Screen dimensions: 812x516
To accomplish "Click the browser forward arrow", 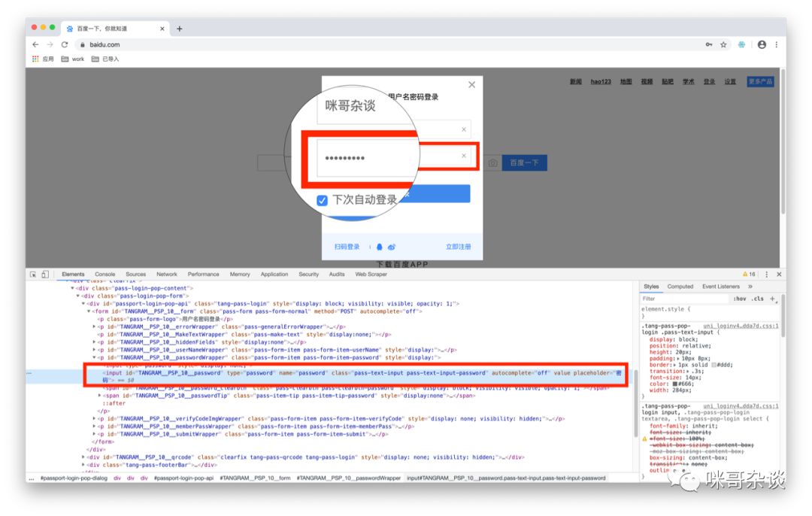I will [50, 44].
